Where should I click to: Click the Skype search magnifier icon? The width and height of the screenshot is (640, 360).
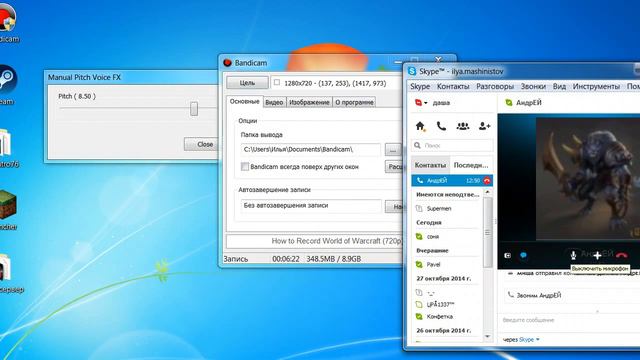tap(417, 145)
